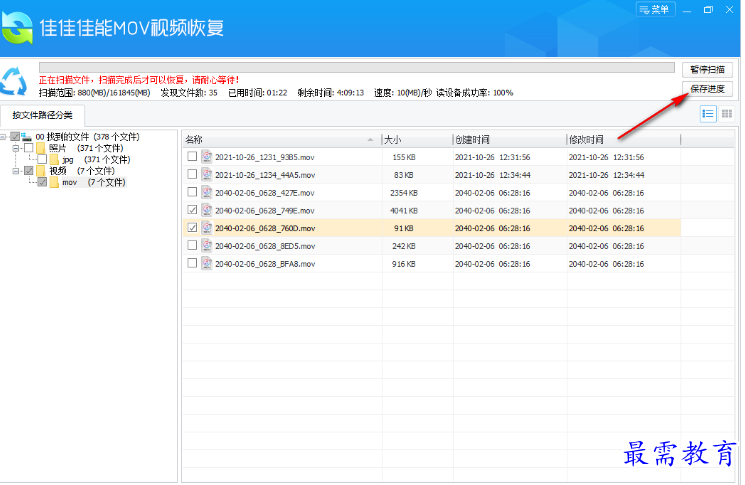
Task: Click the 视频 folder icon in tree
Action: 41,171
